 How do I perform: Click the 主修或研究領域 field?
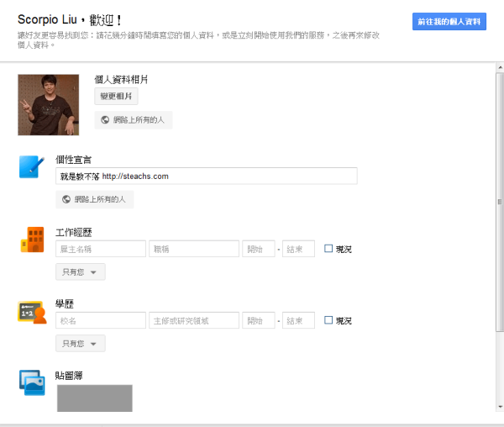(194, 320)
